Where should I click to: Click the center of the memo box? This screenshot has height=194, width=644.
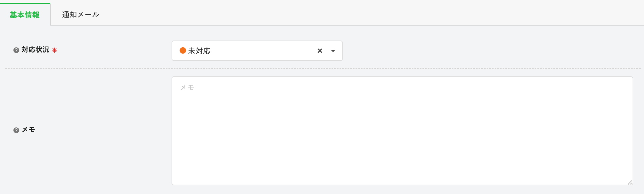click(402, 131)
